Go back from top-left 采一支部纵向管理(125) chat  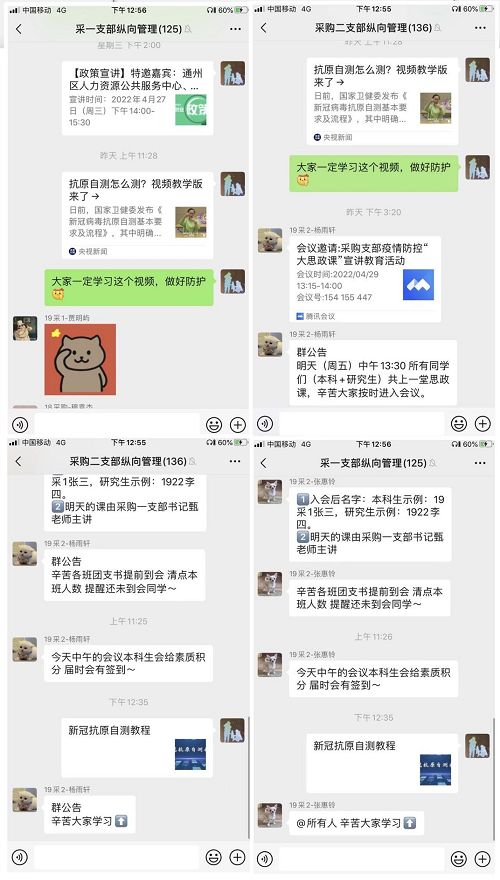click(19, 29)
